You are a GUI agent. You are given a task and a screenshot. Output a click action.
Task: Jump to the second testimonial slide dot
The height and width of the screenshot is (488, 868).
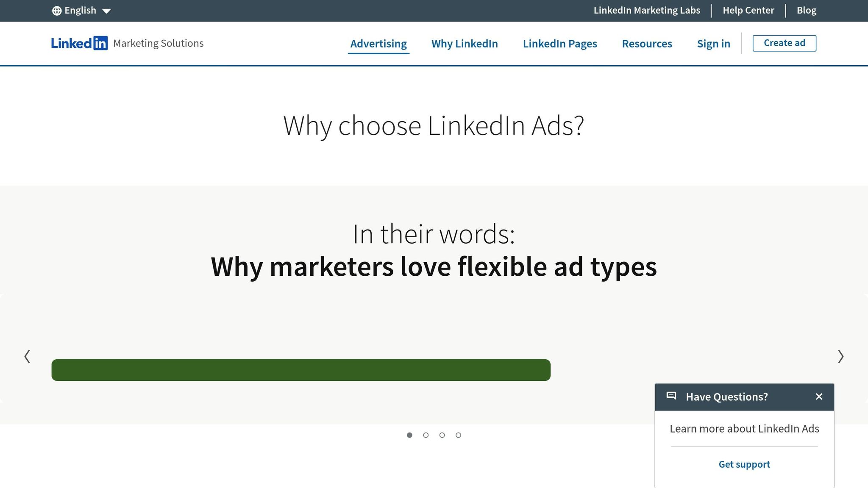pyautogui.click(x=426, y=435)
